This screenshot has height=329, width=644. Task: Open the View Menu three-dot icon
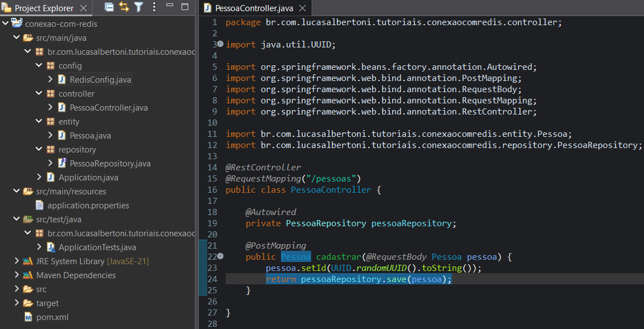pyautogui.click(x=154, y=7)
